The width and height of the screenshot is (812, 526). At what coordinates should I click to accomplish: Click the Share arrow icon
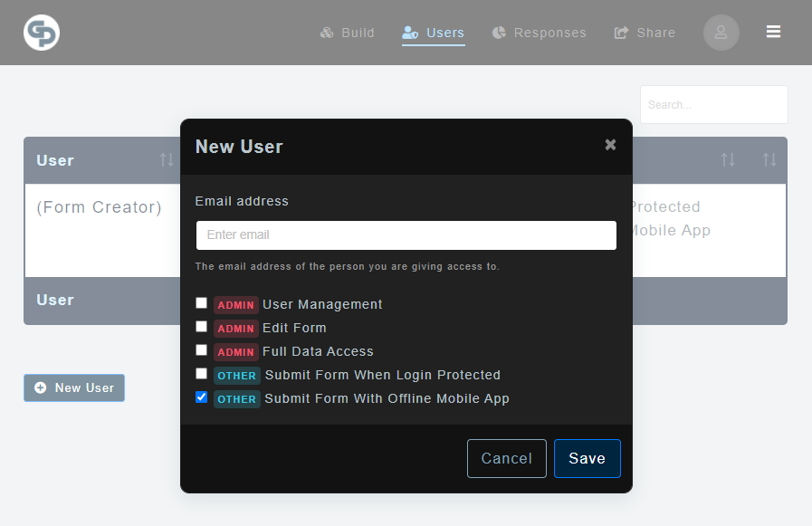(x=622, y=32)
